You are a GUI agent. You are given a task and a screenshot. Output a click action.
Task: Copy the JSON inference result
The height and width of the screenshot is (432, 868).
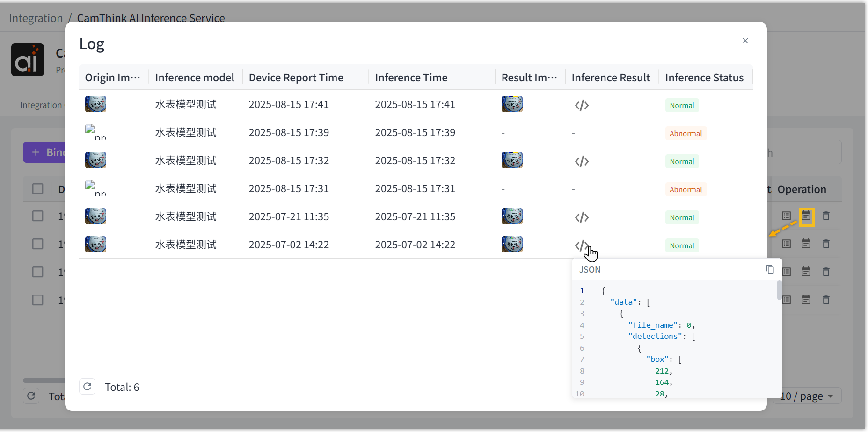pyautogui.click(x=770, y=269)
